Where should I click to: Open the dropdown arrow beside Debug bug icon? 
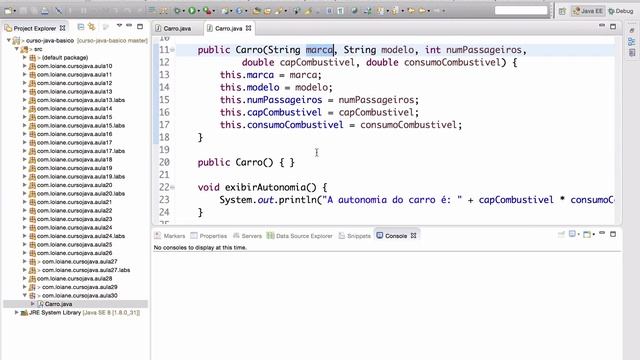183,11
